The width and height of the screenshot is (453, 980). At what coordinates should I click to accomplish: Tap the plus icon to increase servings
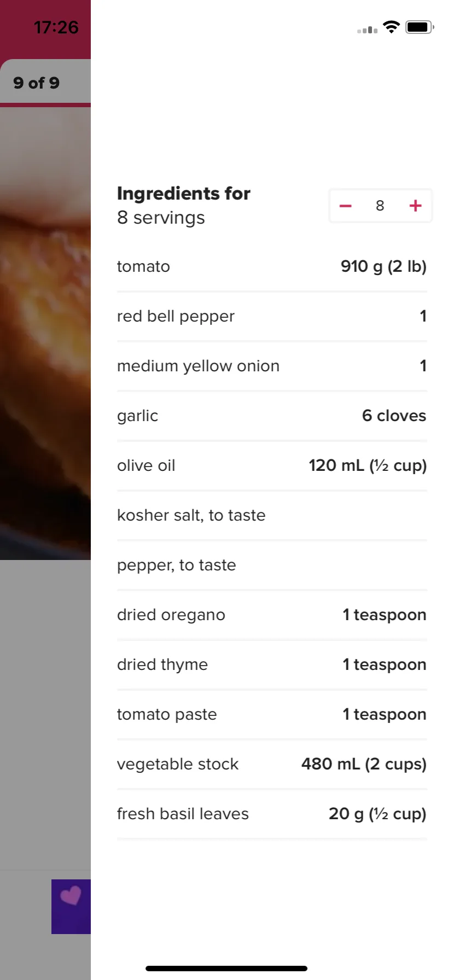[415, 206]
